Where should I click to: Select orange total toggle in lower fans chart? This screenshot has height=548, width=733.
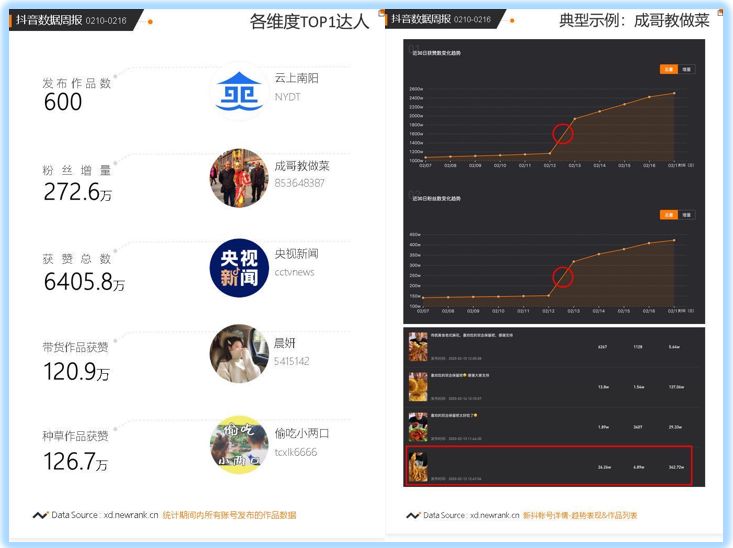668,215
